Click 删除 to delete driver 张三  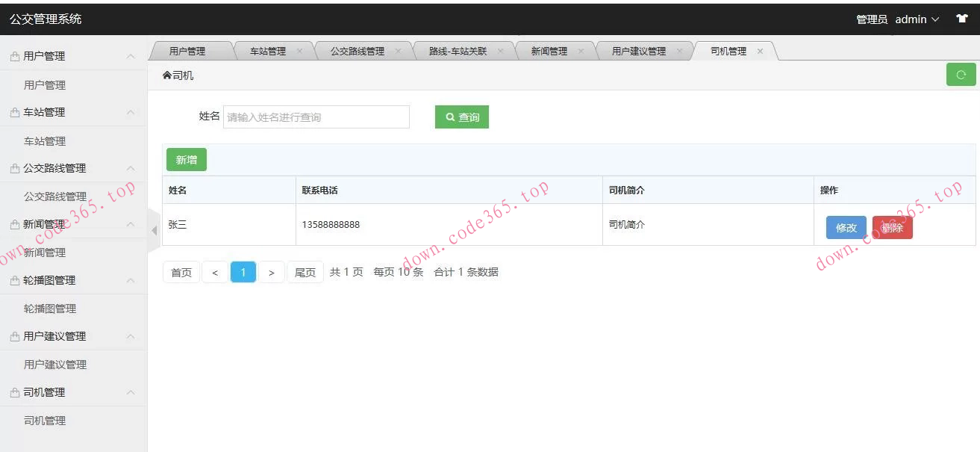point(892,228)
